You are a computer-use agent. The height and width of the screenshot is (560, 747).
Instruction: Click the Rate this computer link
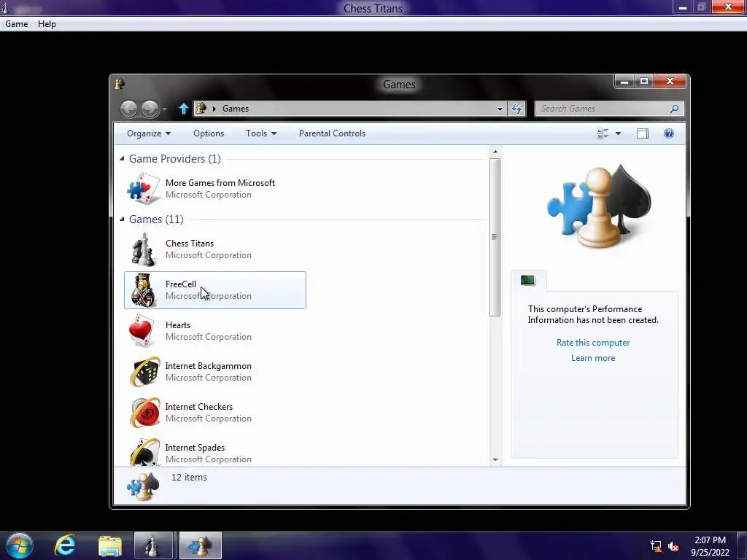click(593, 343)
